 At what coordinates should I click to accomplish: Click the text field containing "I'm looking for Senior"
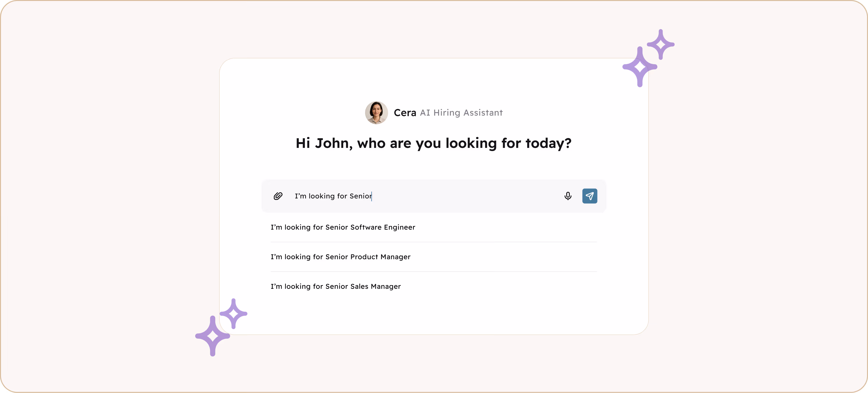click(333, 196)
